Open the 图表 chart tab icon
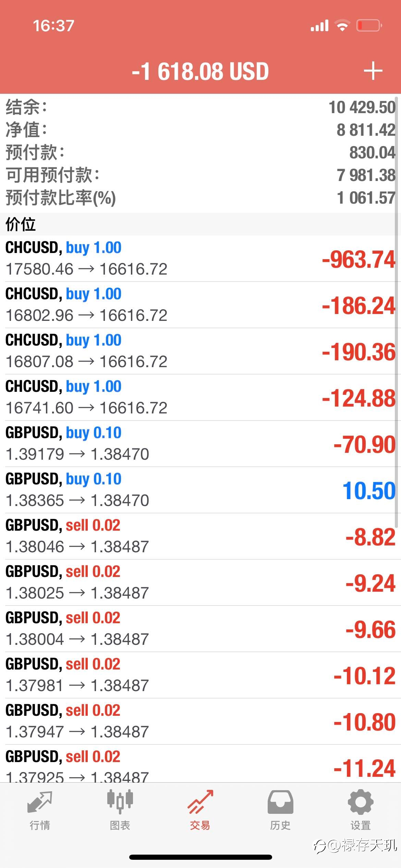This screenshot has height=868, width=401. 120,801
